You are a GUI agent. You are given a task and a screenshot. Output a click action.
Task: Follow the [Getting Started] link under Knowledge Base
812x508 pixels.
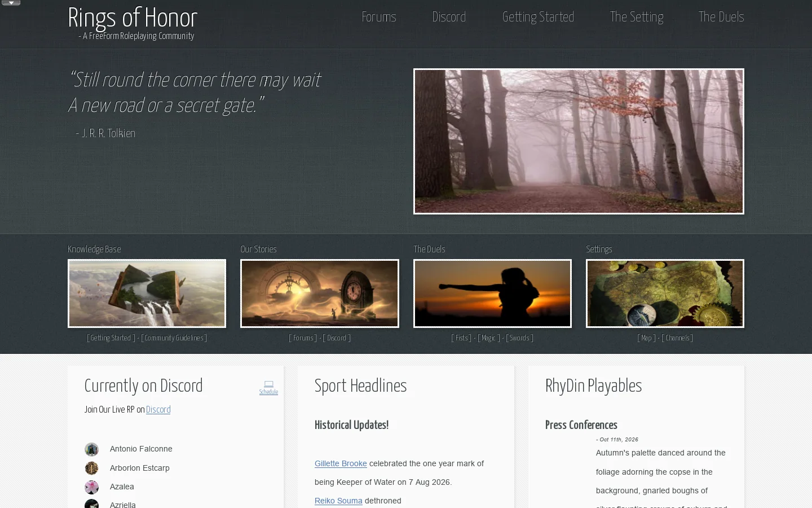[x=111, y=338]
